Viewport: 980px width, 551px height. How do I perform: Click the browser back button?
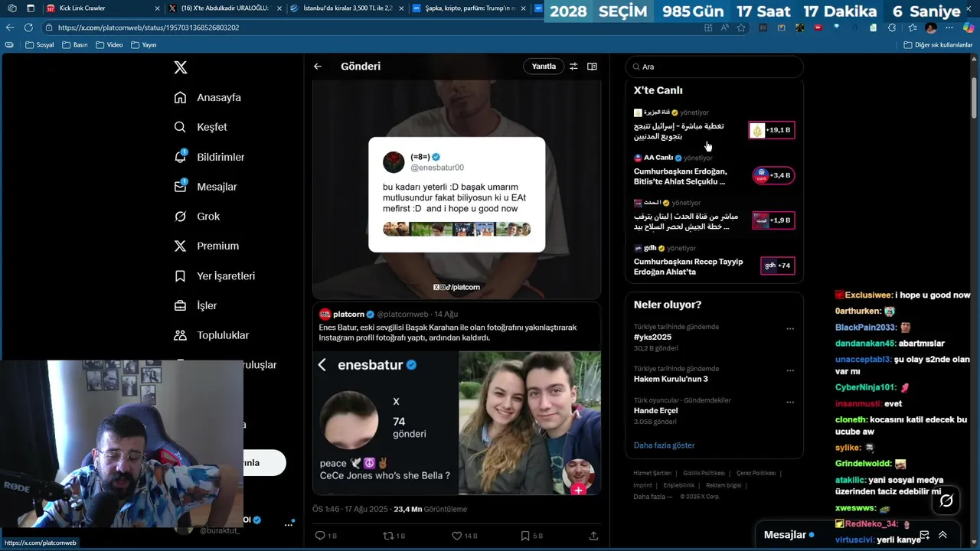pyautogui.click(x=10, y=27)
